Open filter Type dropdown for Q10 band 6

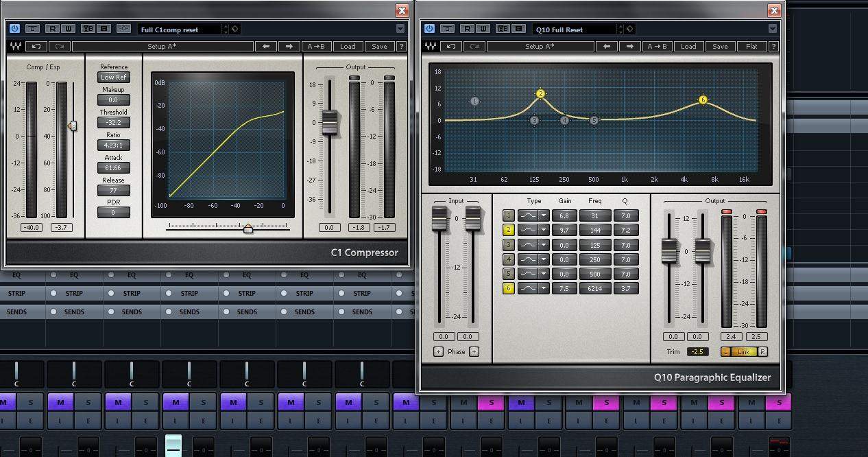click(x=544, y=289)
